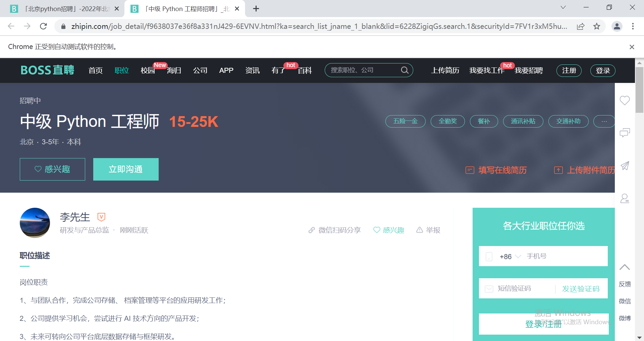
Task: Click 微信扫码分享 share link
Action: pyautogui.click(x=334, y=230)
